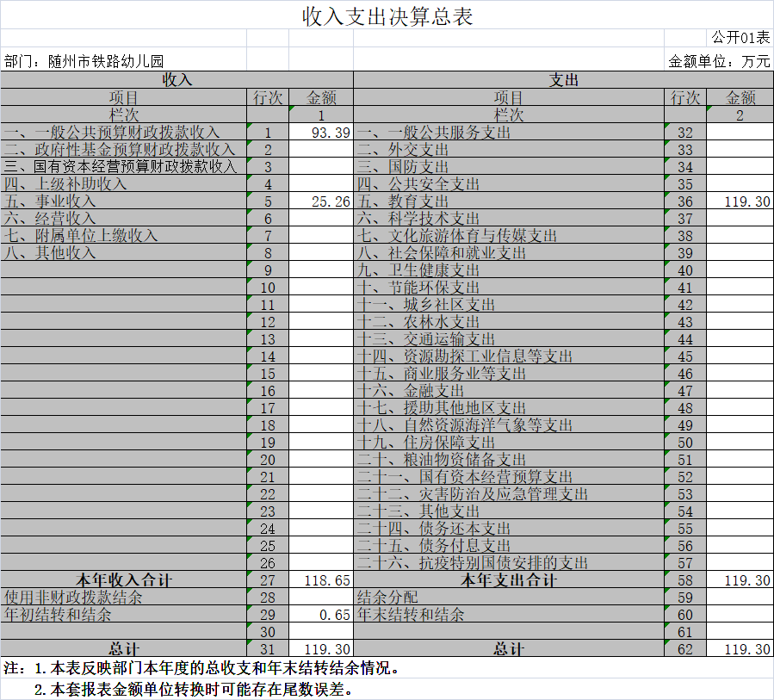Click the 金融支出 cell
The image size is (774, 700).
(509, 391)
